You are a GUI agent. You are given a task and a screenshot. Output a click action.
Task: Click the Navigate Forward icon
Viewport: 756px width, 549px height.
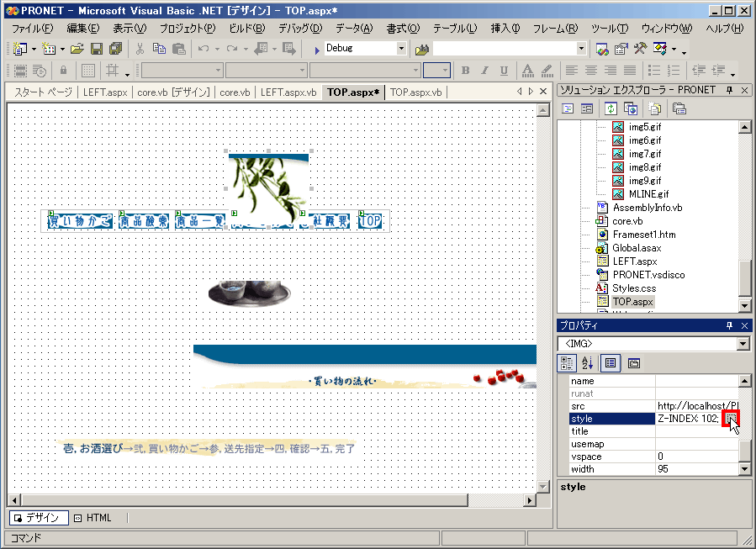pos(288,48)
